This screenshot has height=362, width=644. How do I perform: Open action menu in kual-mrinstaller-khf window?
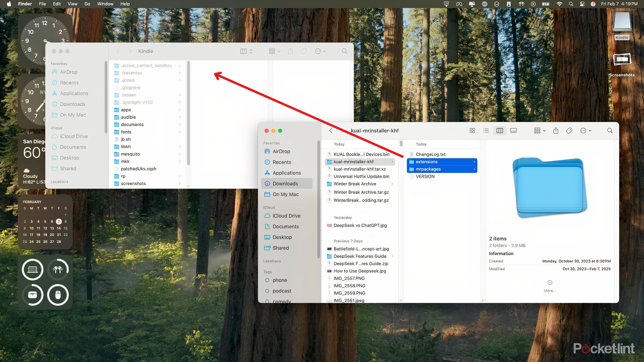click(586, 130)
